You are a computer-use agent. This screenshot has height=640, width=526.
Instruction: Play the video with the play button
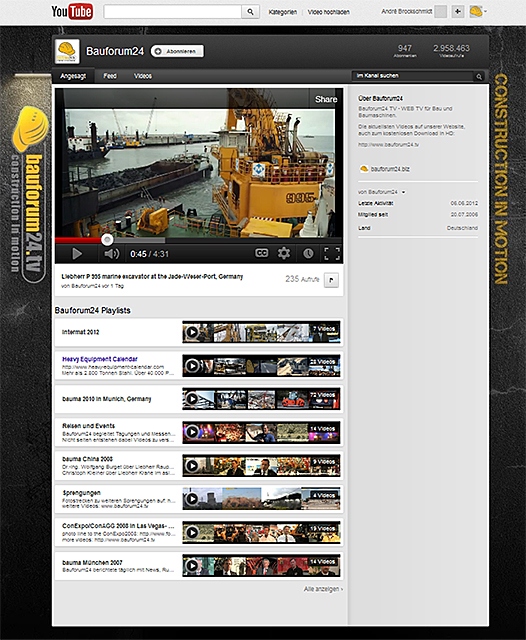[x=77, y=254]
